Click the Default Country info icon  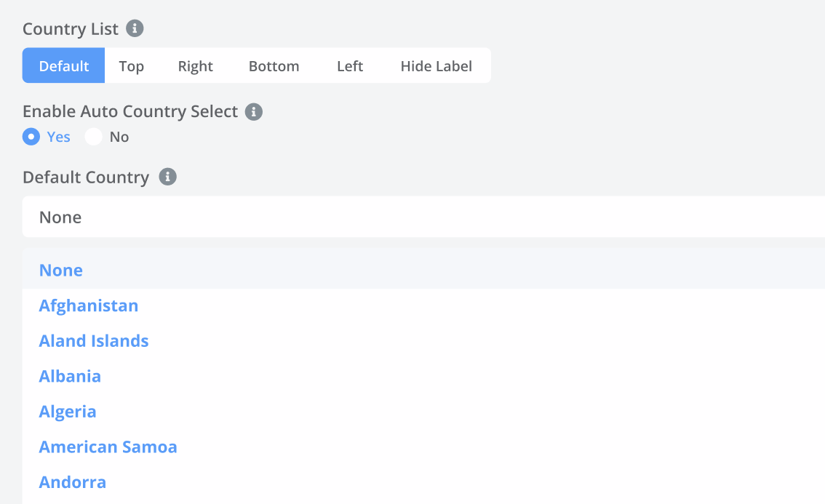pos(167,177)
